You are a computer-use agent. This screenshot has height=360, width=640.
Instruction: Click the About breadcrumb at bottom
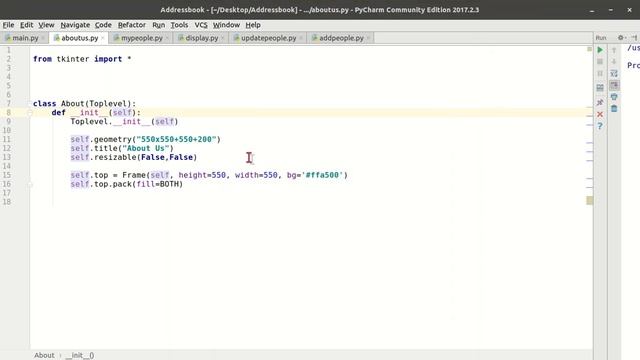[44, 355]
